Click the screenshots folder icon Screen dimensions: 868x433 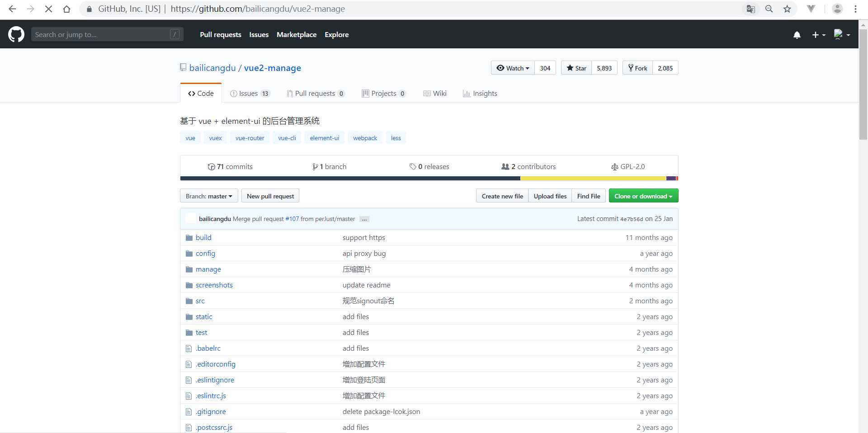189,285
